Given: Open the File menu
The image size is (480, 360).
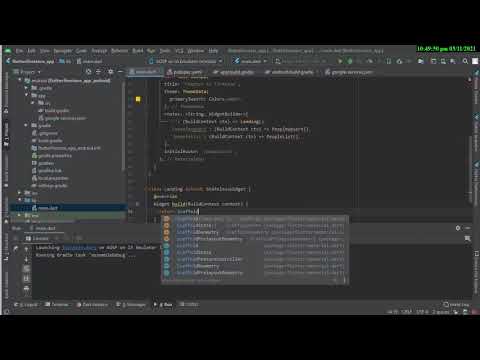Looking at the screenshot, I should 19,51.
